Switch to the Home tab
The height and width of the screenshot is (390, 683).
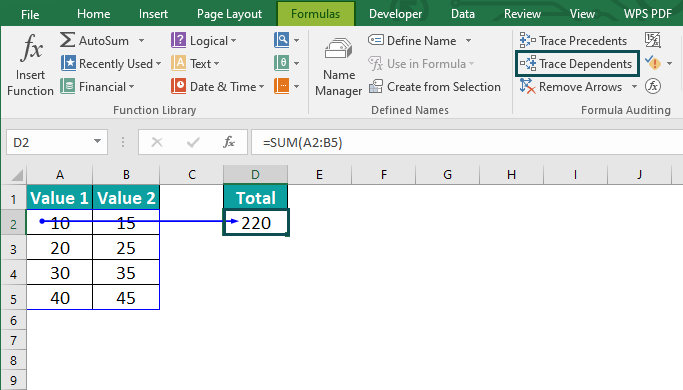[93, 14]
